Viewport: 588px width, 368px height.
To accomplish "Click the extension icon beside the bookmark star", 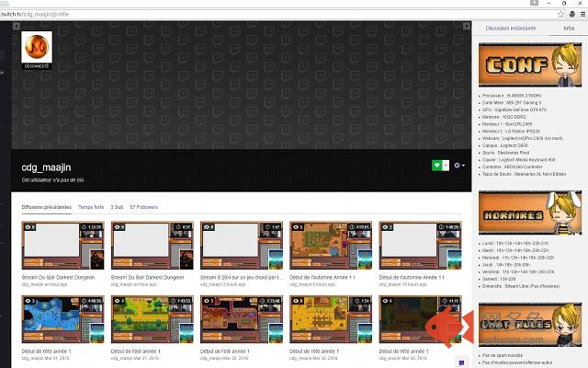I will point(571,15).
